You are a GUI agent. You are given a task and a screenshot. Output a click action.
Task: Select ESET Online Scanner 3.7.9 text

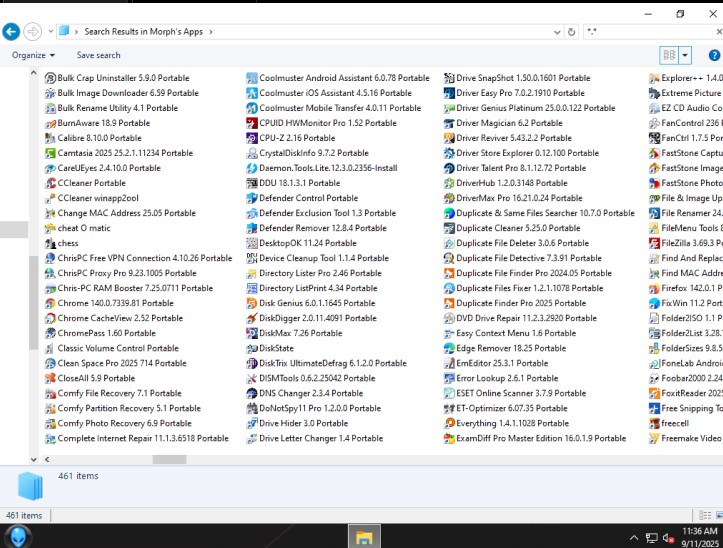504,393
